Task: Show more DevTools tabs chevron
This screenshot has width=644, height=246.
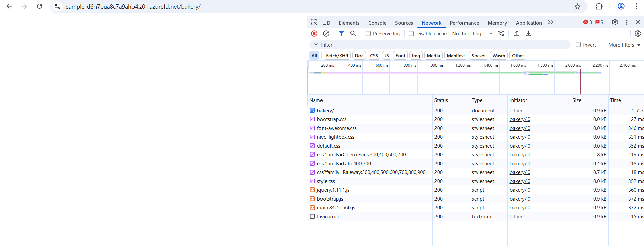Action: [x=551, y=22]
